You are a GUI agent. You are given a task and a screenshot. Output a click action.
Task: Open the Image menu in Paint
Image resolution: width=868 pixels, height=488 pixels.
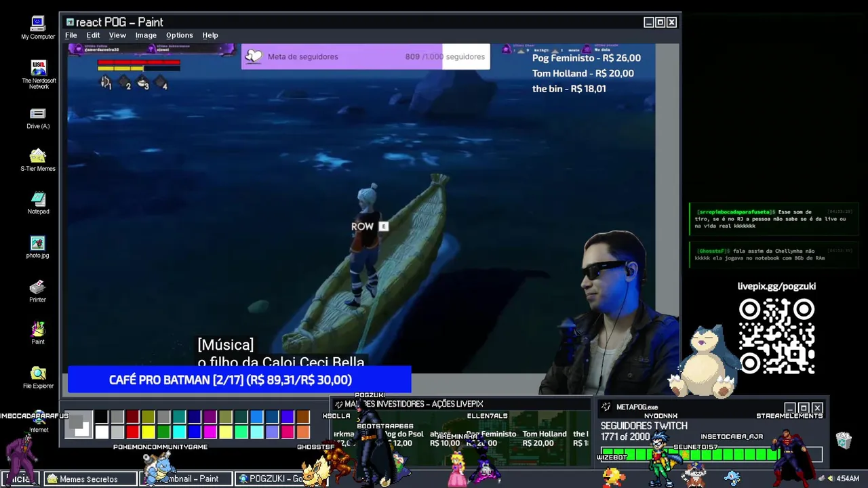click(x=146, y=35)
